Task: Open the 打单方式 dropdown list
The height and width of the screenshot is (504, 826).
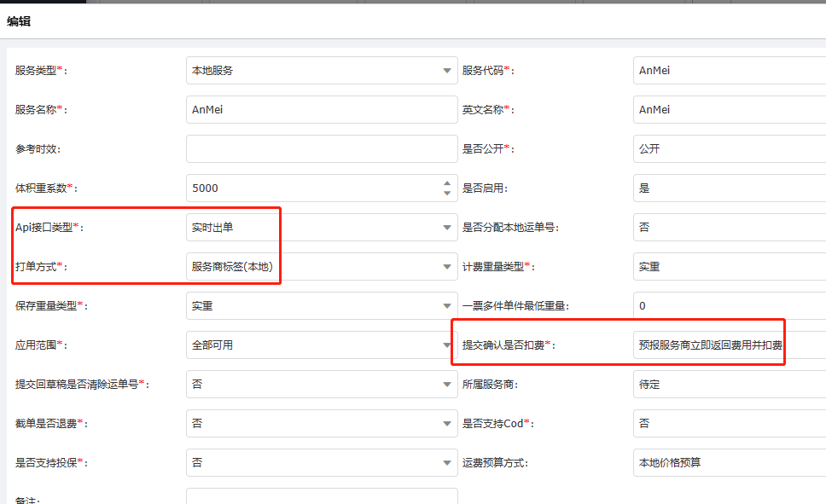Action: tap(447, 267)
